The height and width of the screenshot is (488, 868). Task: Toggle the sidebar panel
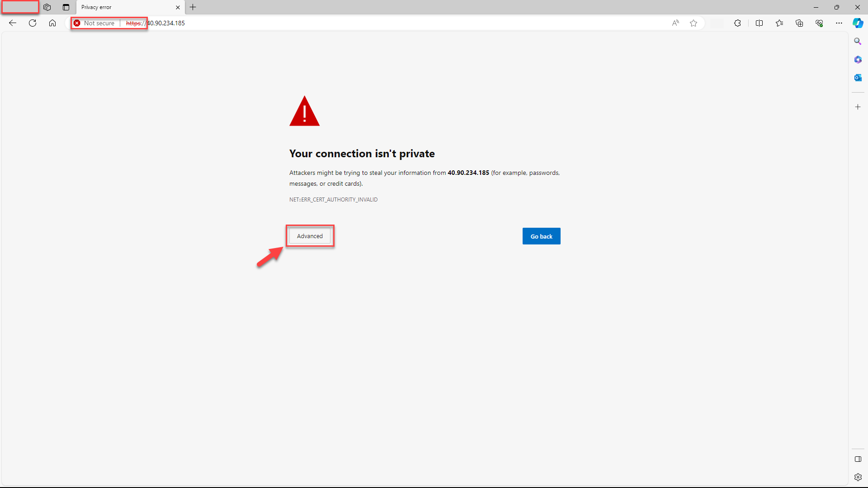(x=858, y=459)
